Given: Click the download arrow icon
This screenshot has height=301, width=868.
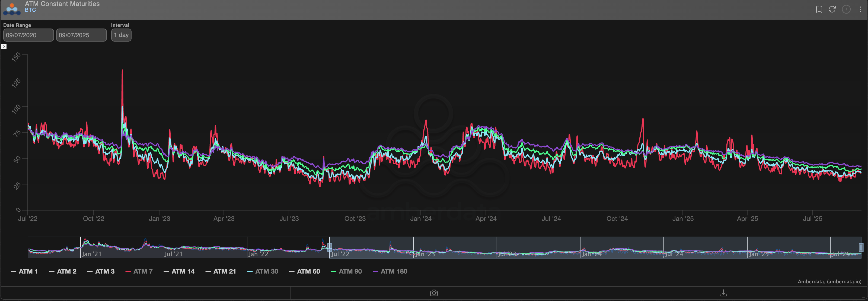Looking at the screenshot, I should coord(723,293).
